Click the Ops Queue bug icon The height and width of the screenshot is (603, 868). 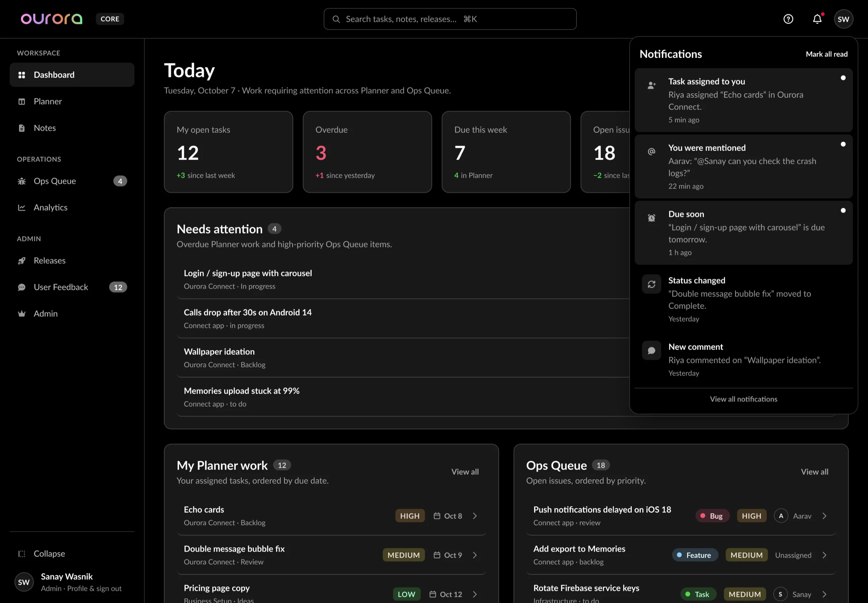(x=22, y=181)
